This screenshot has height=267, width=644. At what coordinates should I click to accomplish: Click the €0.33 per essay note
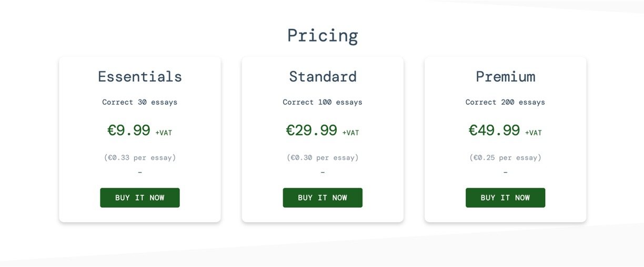click(x=140, y=158)
